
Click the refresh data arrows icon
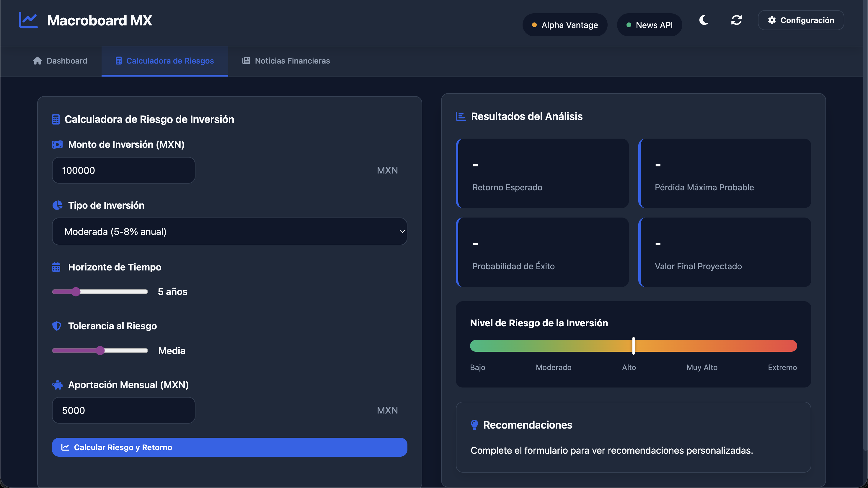tap(736, 20)
